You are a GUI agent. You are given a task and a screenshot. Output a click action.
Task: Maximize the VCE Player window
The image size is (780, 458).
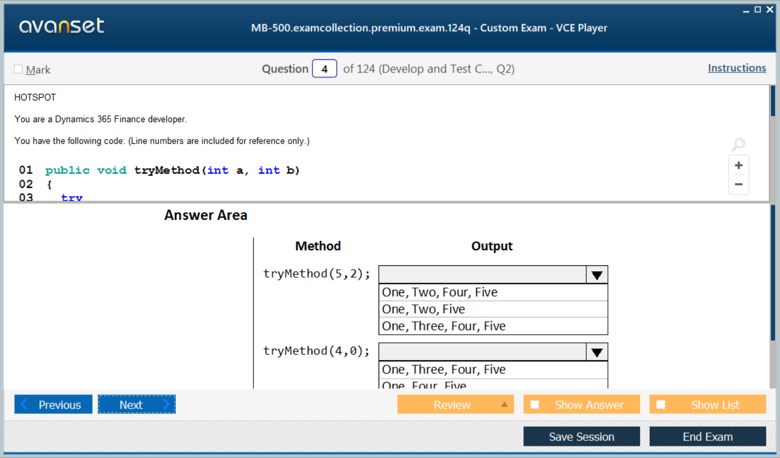pos(758,9)
